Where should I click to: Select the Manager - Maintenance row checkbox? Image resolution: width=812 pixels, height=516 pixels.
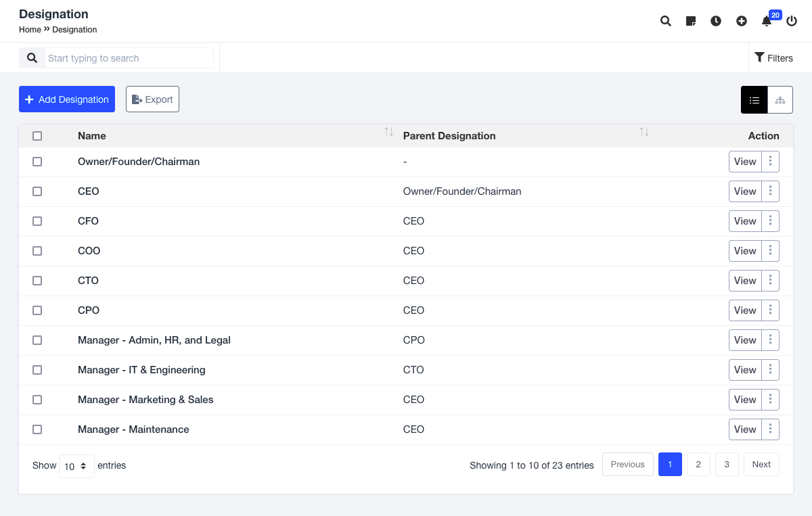[x=37, y=429]
